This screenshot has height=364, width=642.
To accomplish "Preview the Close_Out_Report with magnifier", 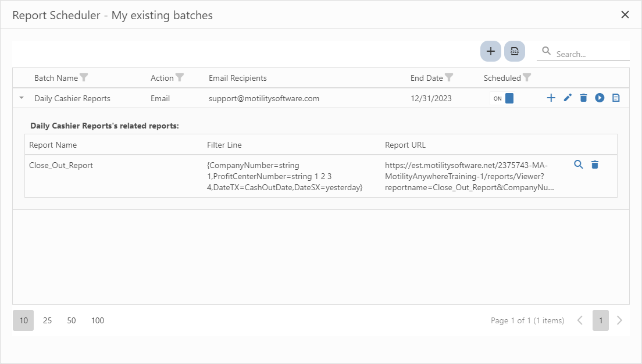I will point(579,165).
